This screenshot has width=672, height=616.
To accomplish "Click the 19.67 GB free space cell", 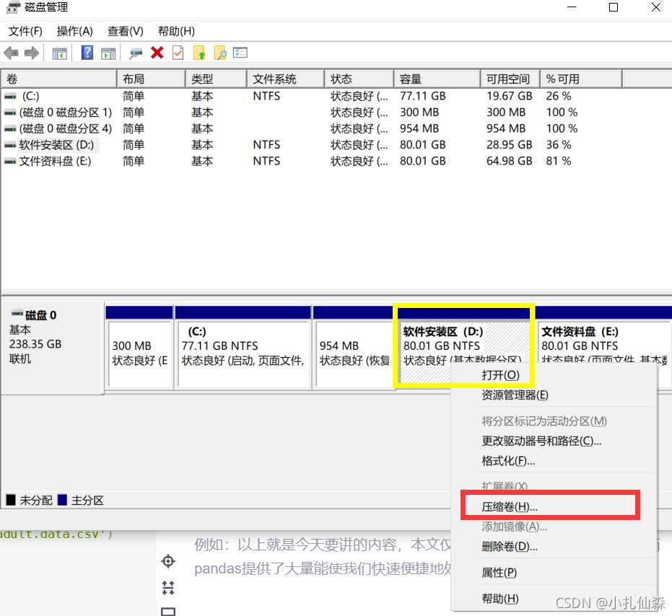I will (x=509, y=97).
